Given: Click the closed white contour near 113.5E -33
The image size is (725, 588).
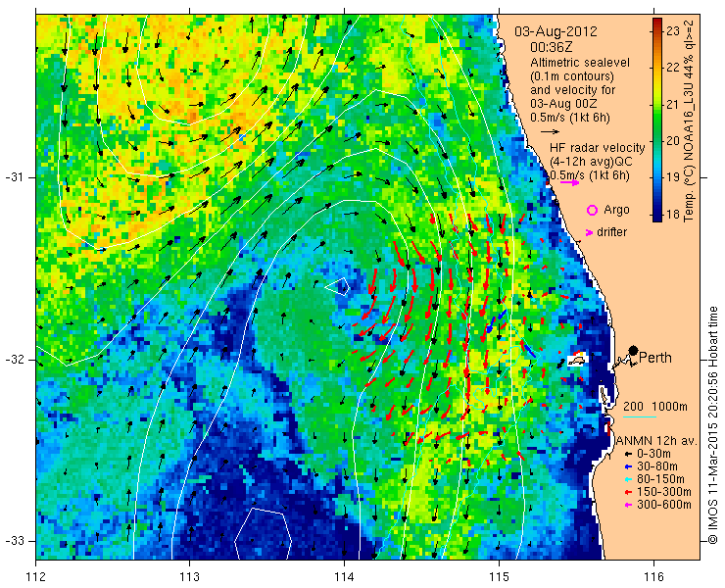Looking at the screenshot, I should coord(264,533).
